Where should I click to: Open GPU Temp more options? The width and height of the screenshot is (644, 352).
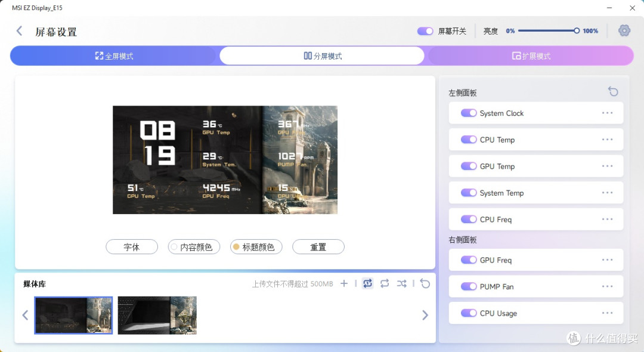click(x=608, y=166)
